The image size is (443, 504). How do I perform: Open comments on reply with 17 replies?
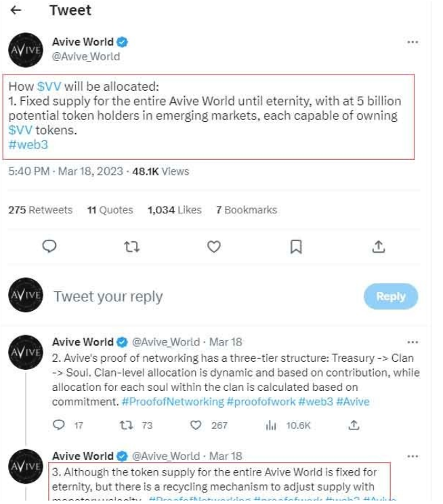pyautogui.click(x=59, y=425)
